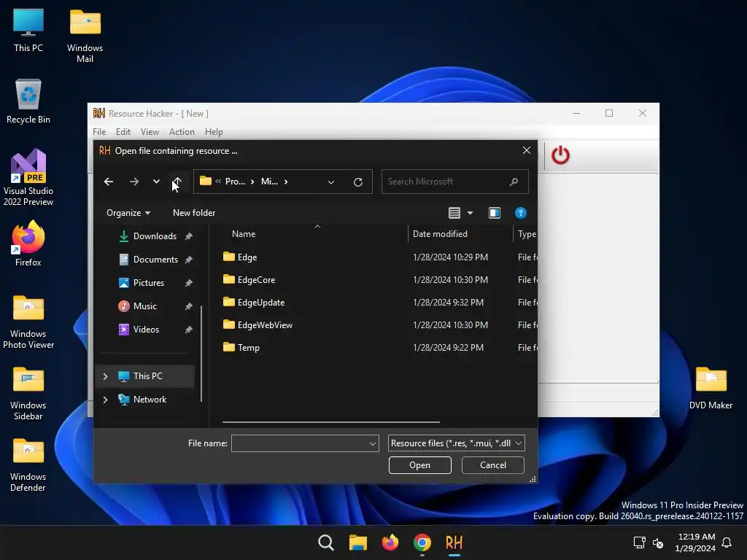The width and height of the screenshot is (747, 560).
Task: Click the pin icon beside Videos
Action: pyautogui.click(x=189, y=330)
